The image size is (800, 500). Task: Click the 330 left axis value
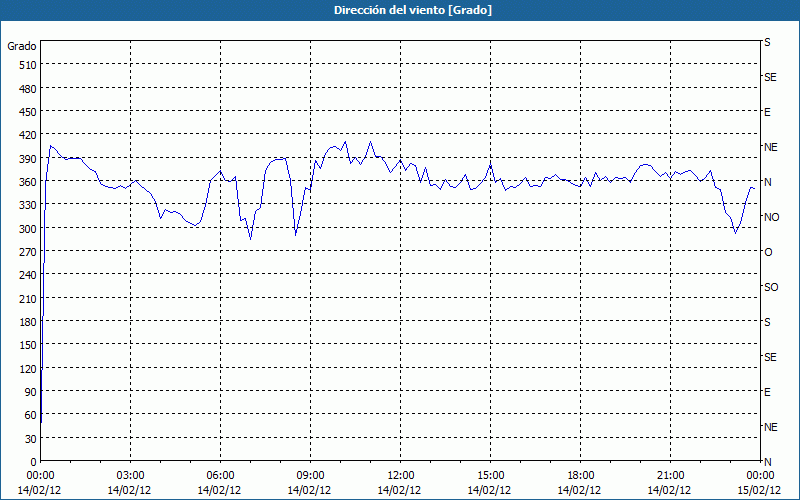coord(28,205)
